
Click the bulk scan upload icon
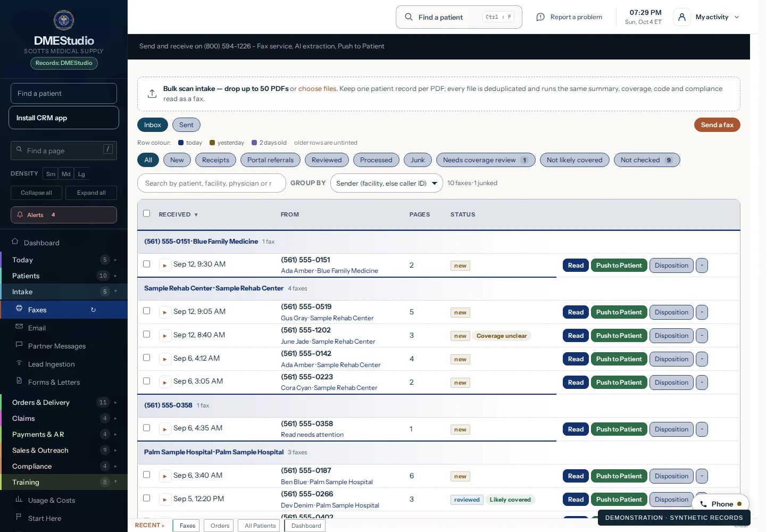tap(152, 94)
